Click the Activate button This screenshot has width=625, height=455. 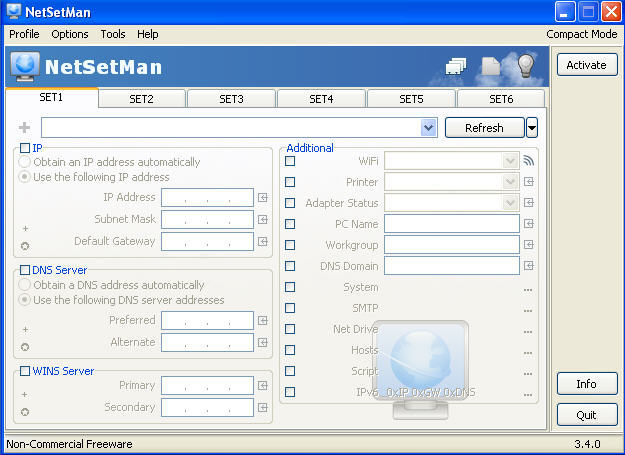pos(587,65)
